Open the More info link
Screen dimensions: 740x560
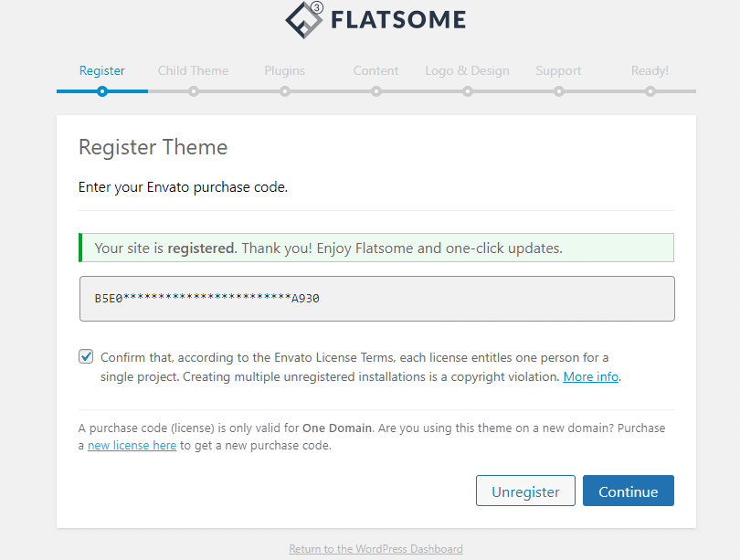[x=590, y=375]
